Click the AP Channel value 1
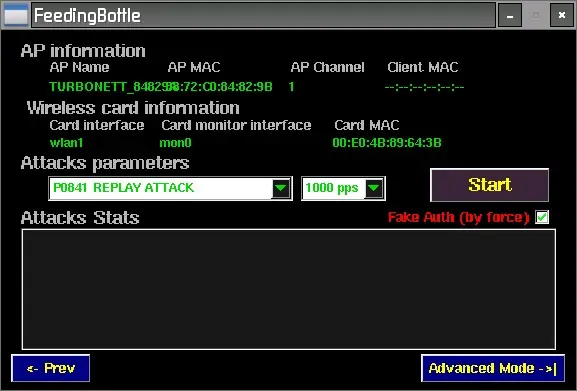This screenshot has width=577, height=391. [x=291, y=87]
